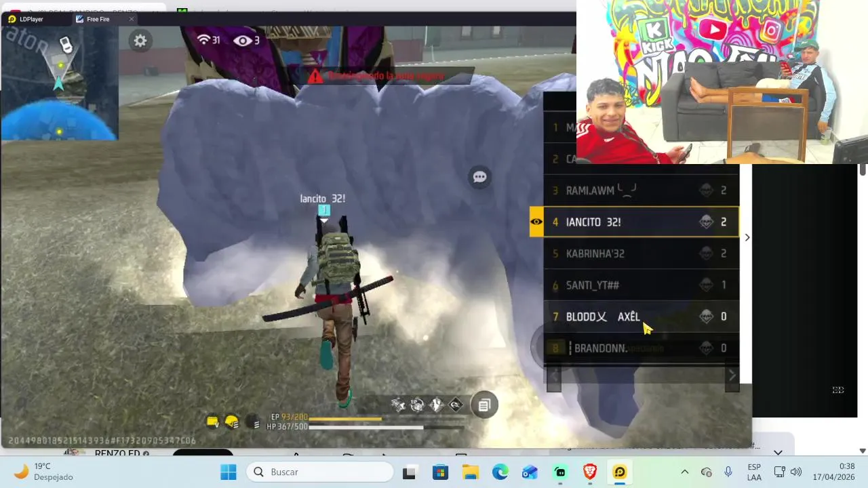
Task: Click the HP 367/500 value
Action: [x=288, y=426]
